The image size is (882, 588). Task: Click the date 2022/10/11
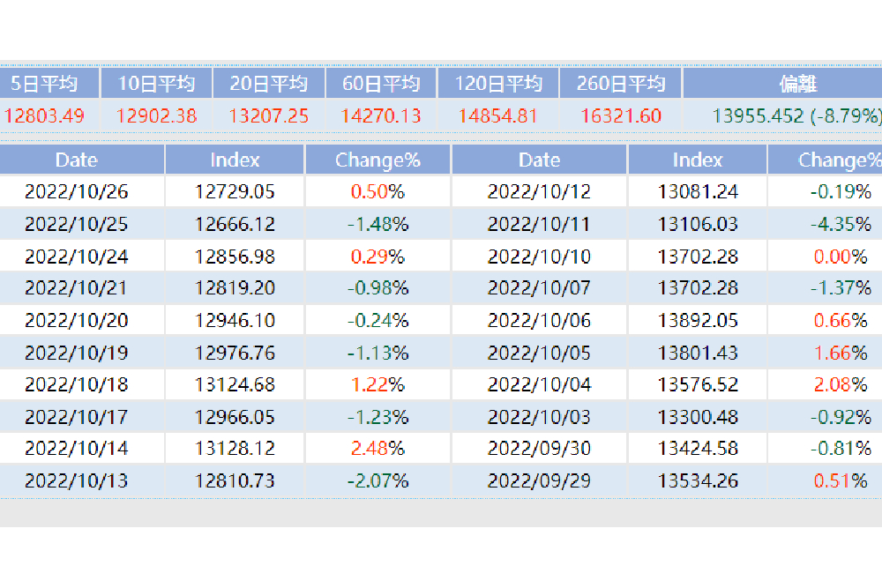click(x=539, y=224)
